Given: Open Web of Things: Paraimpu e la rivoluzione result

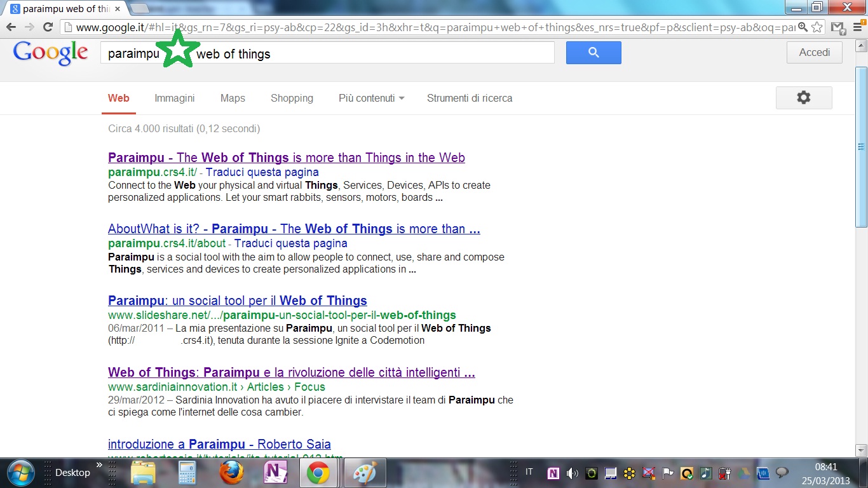Looking at the screenshot, I should (x=292, y=372).
